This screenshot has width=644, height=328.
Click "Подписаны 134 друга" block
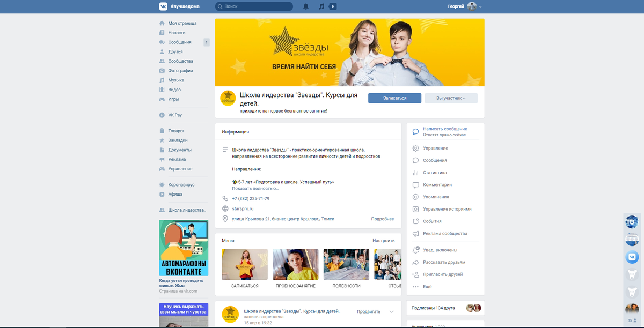click(445, 308)
